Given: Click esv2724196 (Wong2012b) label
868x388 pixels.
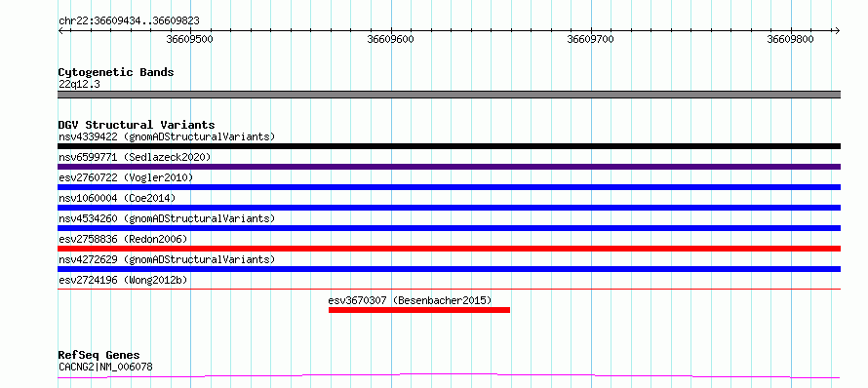Looking at the screenshot, I should tap(123, 280).
